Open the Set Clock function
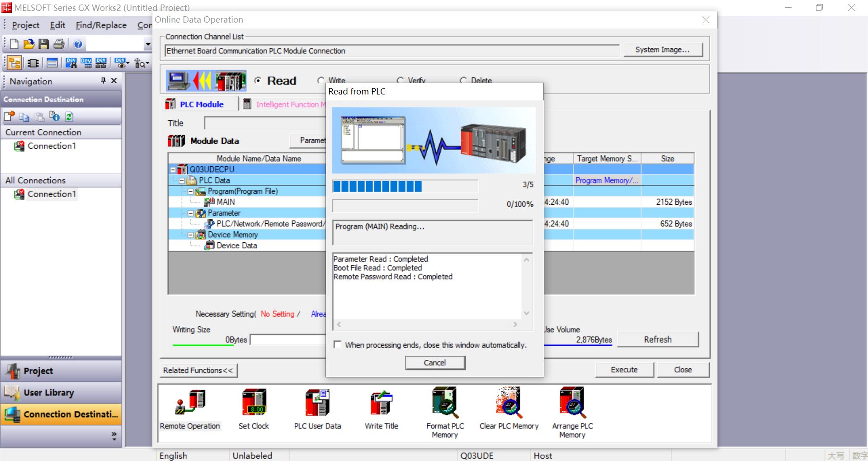This screenshot has width=868, height=461. click(x=254, y=402)
